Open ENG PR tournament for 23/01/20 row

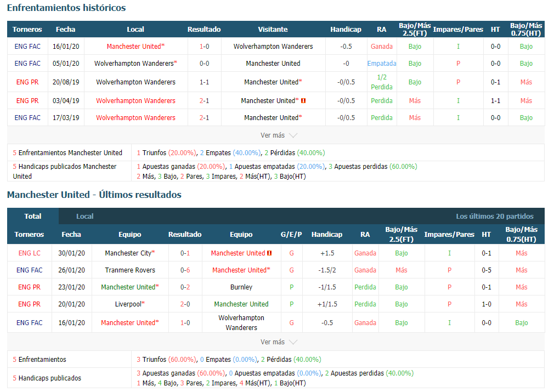pyautogui.click(x=29, y=287)
